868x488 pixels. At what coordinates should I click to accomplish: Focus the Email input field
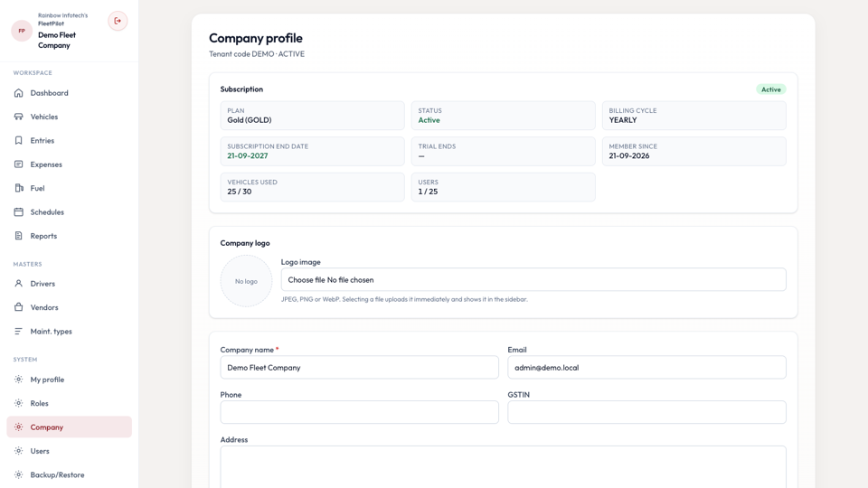(x=646, y=368)
